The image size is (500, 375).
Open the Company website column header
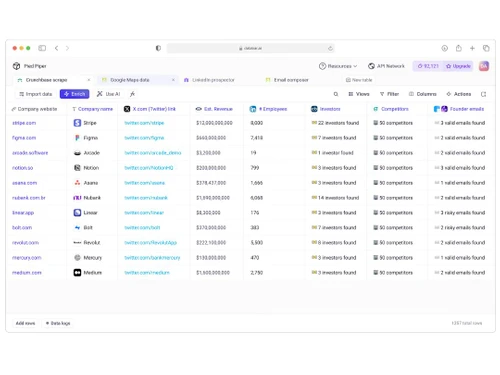[x=34, y=109]
